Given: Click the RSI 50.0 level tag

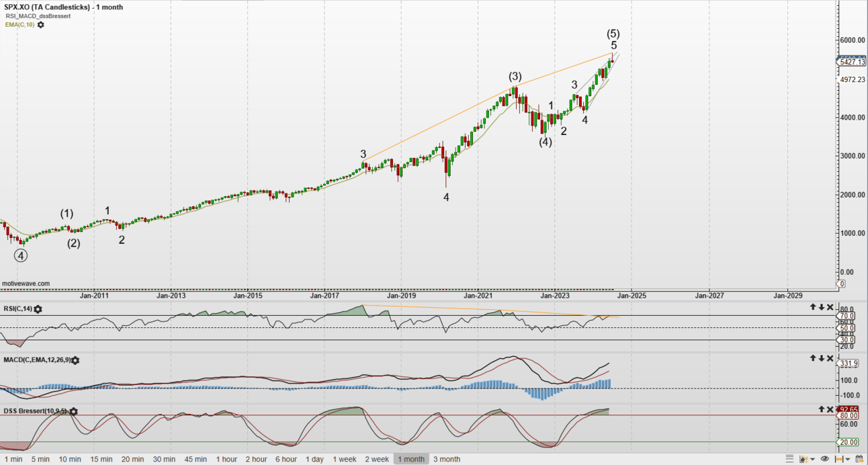Looking at the screenshot, I should (847, 328).
